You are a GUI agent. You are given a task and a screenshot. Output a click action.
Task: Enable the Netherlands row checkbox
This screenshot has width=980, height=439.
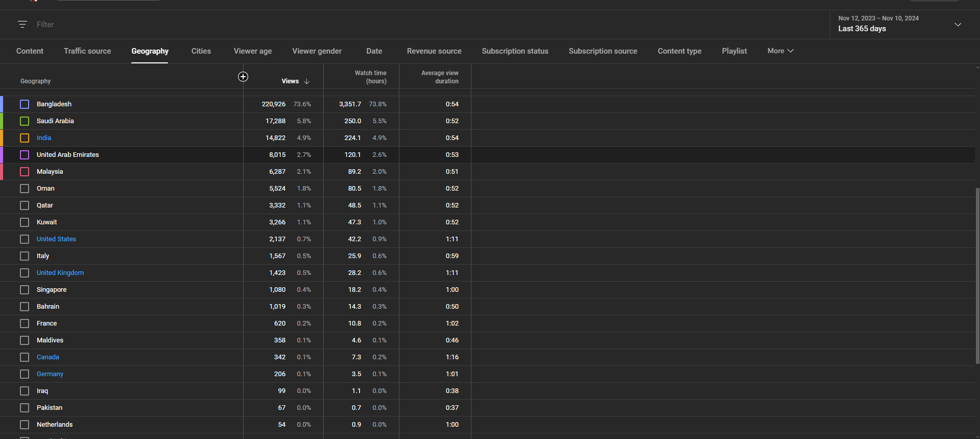pyautogui.click(x=25, y=425)
